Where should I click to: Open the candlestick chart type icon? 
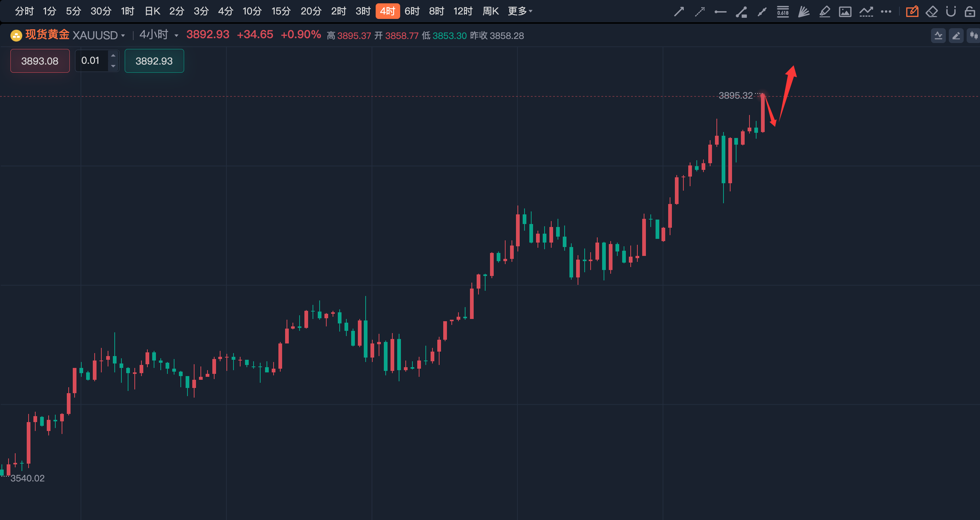[974, 36]
